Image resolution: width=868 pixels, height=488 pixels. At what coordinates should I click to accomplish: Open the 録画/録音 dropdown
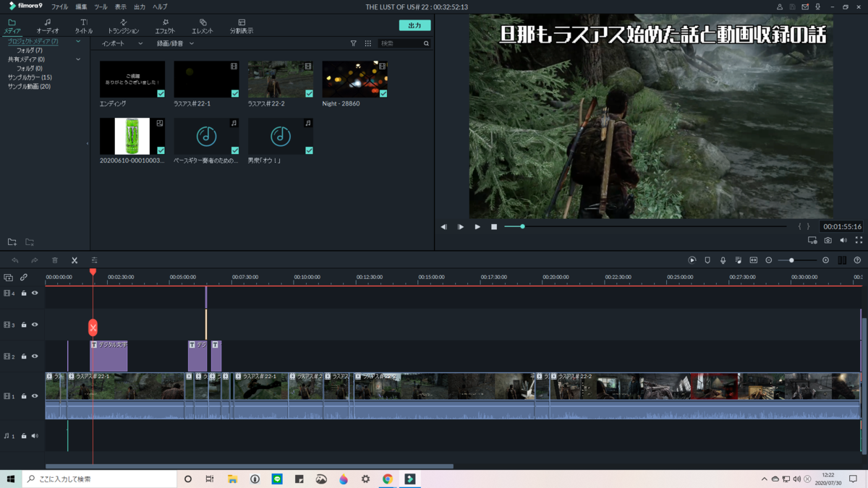(175, 43)
